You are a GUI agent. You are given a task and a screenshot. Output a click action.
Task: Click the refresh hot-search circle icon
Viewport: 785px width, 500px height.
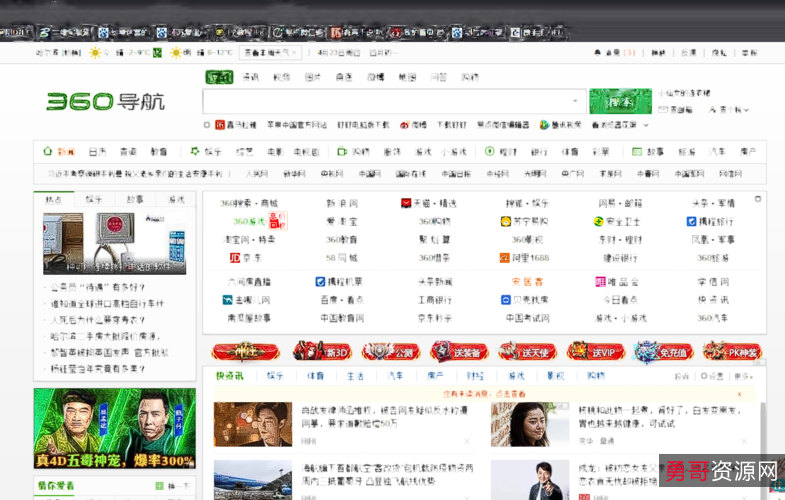tap(206, 125)
